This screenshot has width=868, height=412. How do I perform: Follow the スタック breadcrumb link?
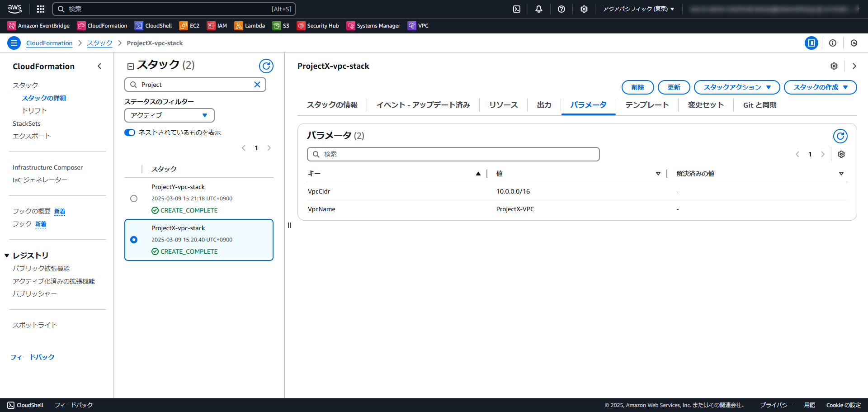pyautogui.click(x=100, y=43)
